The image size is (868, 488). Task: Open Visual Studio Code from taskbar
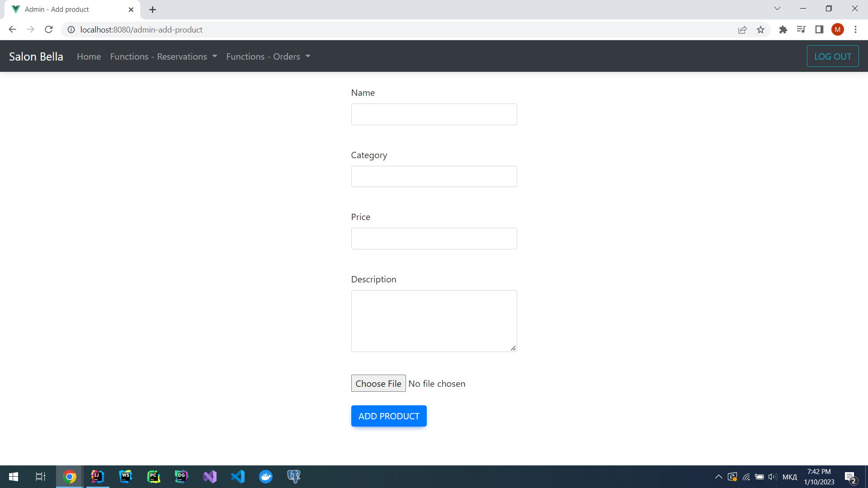pyautogui.click(x=238, y=477)
